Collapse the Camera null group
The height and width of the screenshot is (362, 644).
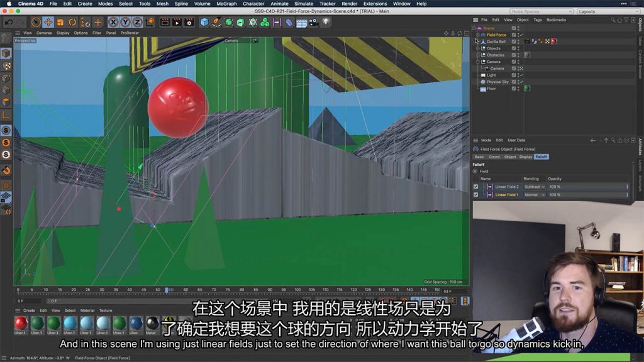[478, 62]
